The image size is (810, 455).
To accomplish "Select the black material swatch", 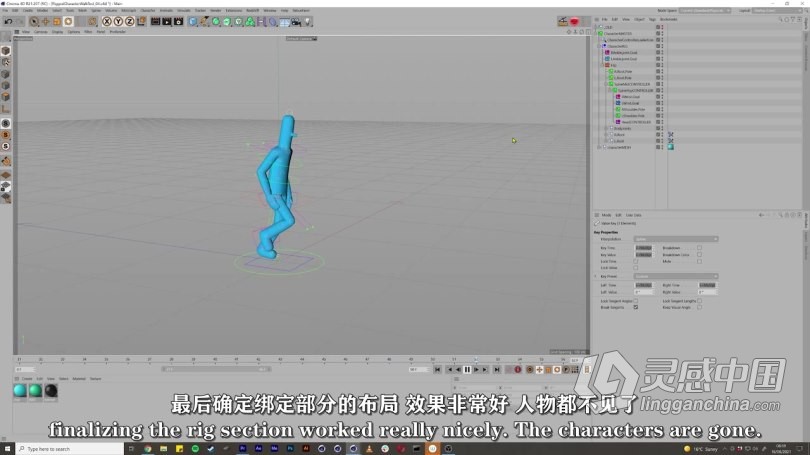I will (x=51, y=391).
